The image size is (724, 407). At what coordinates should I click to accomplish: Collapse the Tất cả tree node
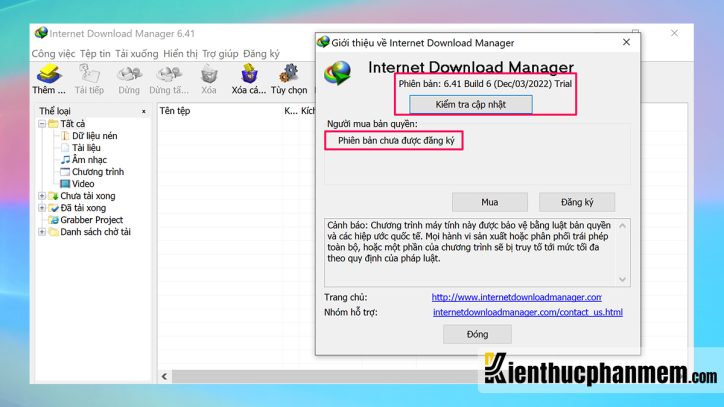pyautogui.click(x=42, y=124)
